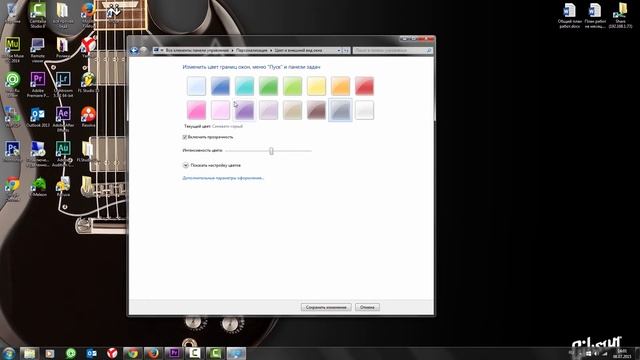Choose the chocolate brown color swatch

316,110
